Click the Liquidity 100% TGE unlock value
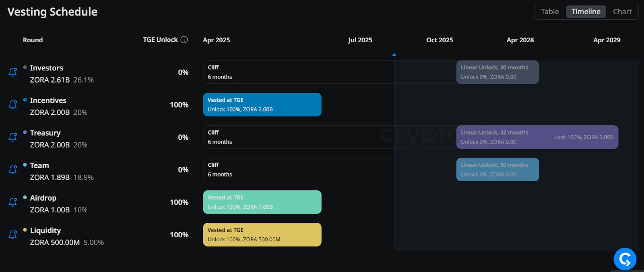 179,235
